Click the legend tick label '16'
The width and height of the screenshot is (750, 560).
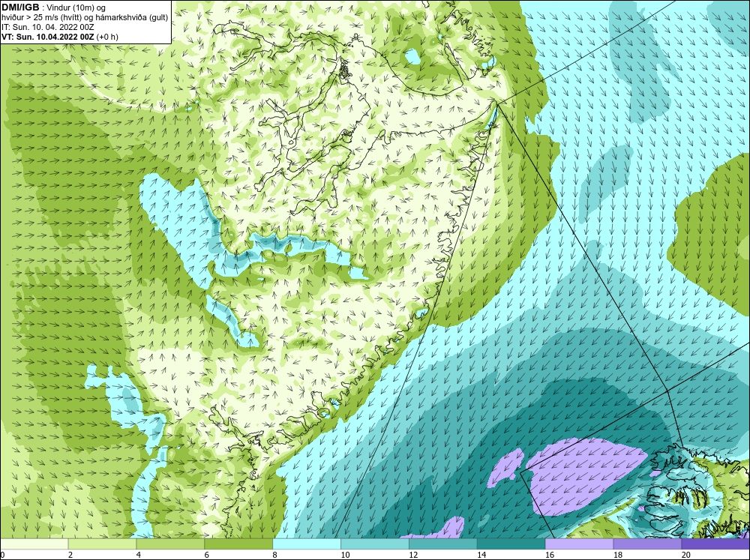(550, 555)
